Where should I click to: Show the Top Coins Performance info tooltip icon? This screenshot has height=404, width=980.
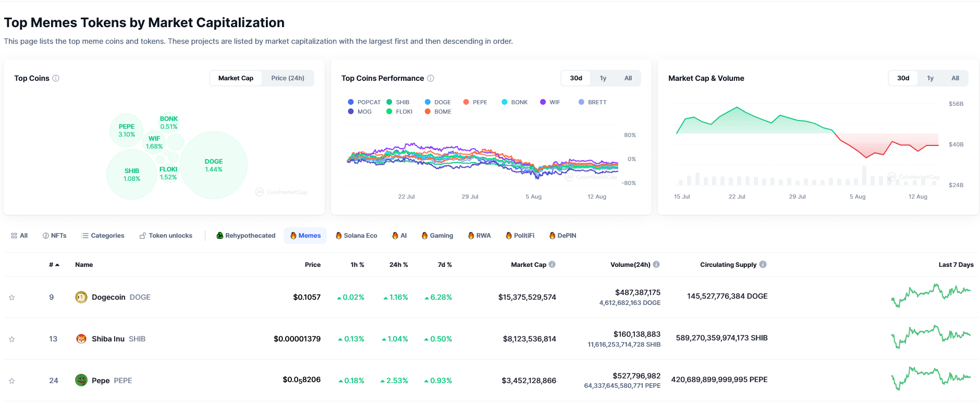coord(431,78)
